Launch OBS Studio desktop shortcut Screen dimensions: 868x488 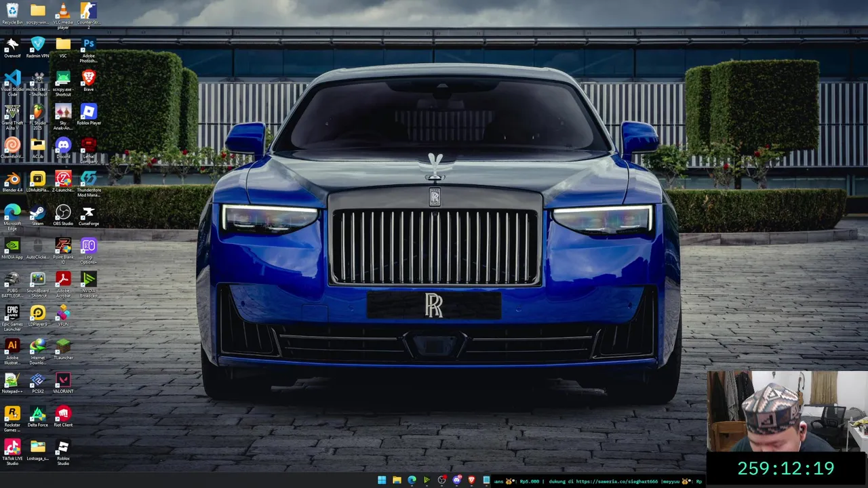pyautogui.click(x=63, y=215)
